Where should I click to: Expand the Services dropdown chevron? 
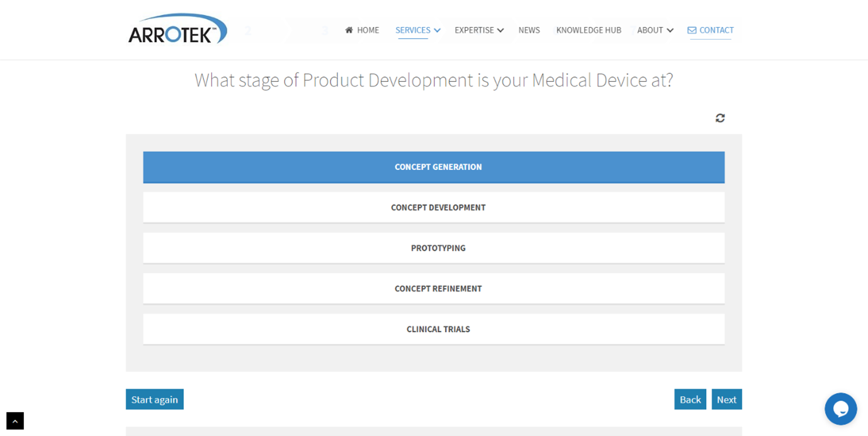[437, 30]
